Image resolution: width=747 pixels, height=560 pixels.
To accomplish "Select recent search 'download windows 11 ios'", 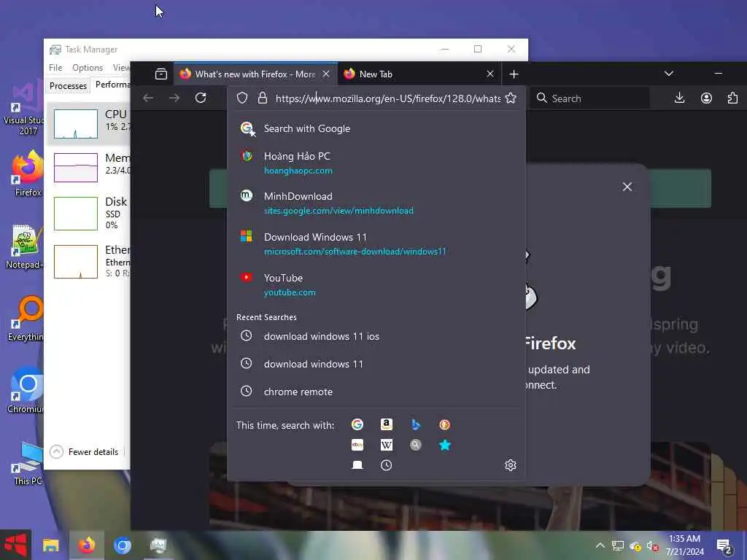I will pos(376,336).
